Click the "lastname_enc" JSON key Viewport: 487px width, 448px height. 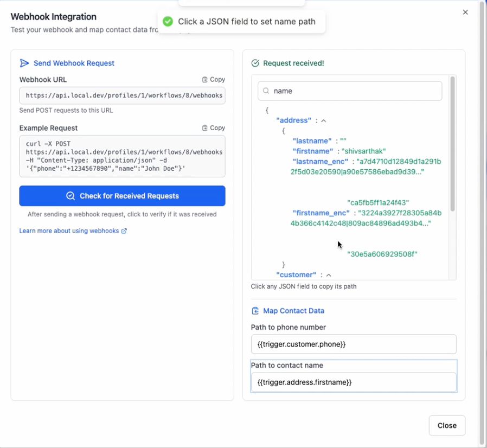tap(320, 161)
